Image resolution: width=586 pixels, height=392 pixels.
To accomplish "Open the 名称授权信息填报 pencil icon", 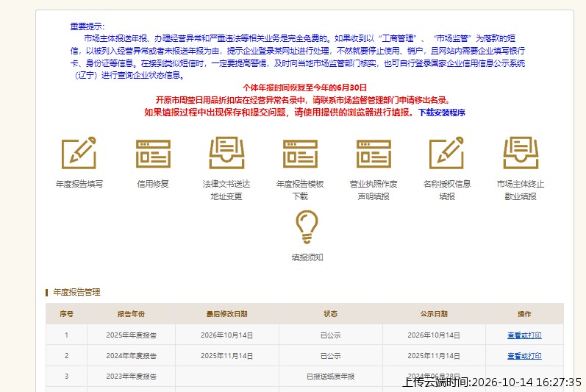I will (x=446, y=153).
